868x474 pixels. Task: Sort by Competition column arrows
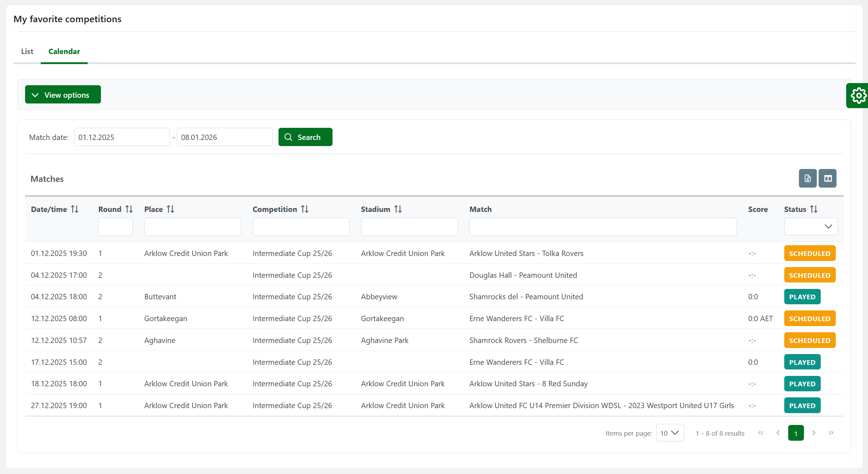click(305, 209)
